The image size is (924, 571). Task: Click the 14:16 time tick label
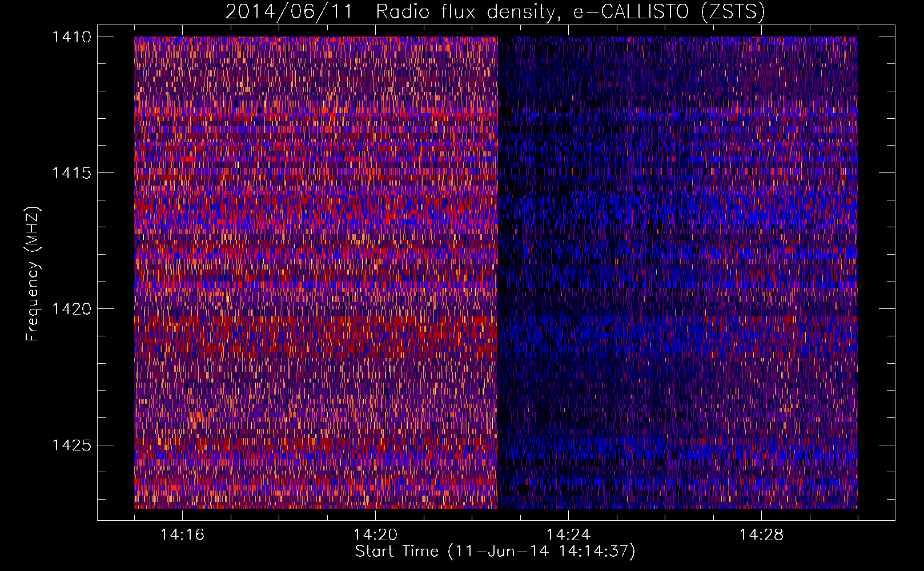click(182, 535)
